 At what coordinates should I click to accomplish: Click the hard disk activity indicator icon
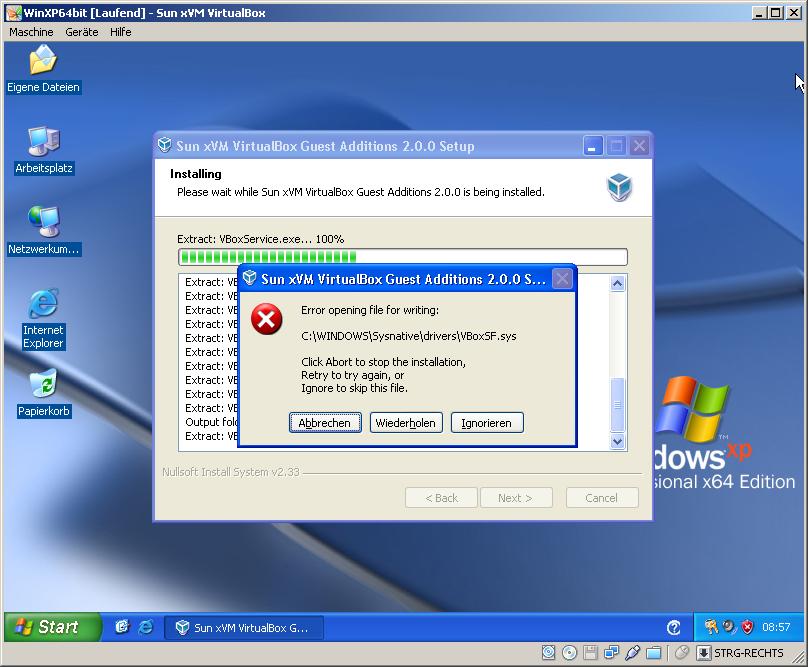(x=549, y=653)
